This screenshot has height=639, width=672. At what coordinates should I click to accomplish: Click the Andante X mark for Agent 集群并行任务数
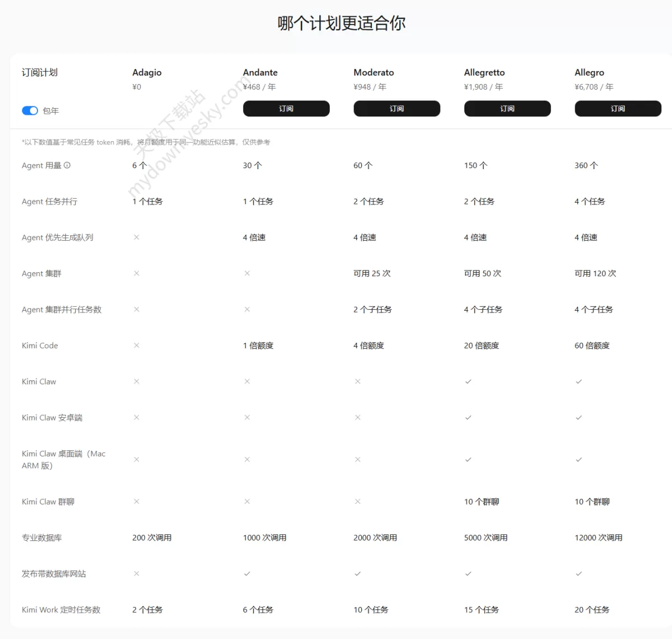[x=247, y=309]
